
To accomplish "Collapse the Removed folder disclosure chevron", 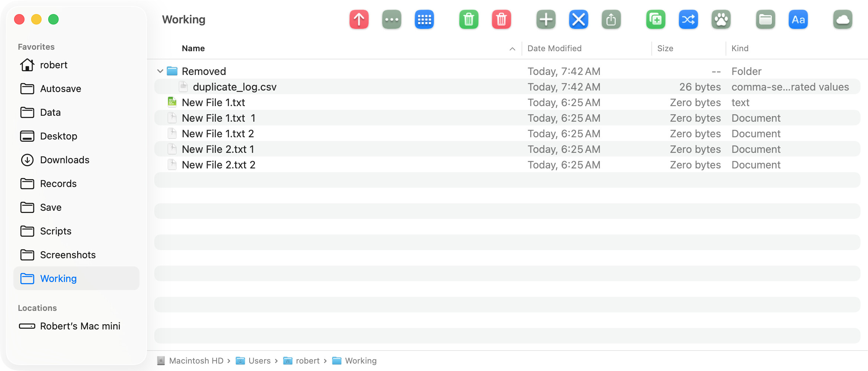I will [x=160, y=71].
